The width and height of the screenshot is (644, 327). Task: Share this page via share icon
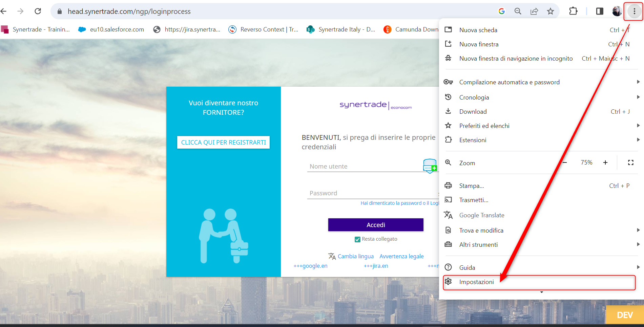pos(534,11)
